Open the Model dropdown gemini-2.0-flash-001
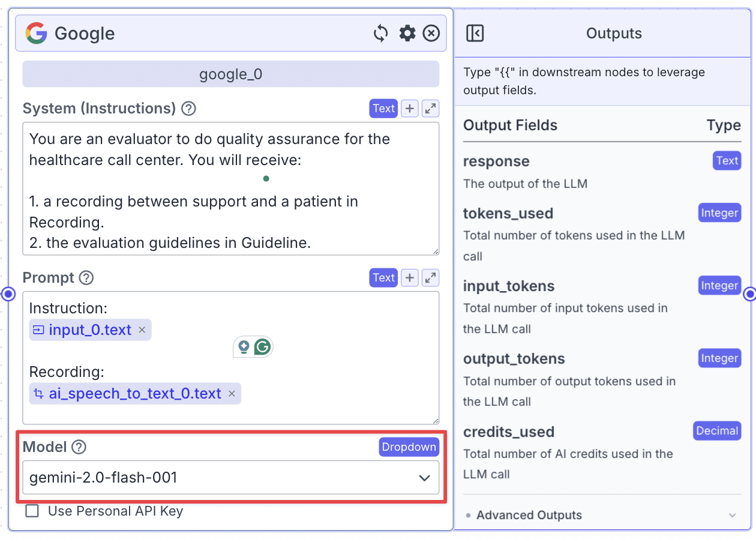This screenshot has height=539, width=756. click(231, 478)
